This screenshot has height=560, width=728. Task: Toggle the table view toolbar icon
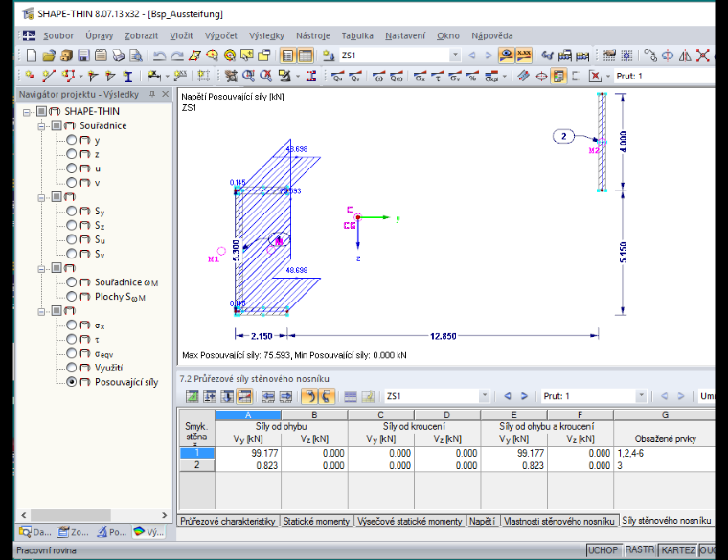point(305,56)
